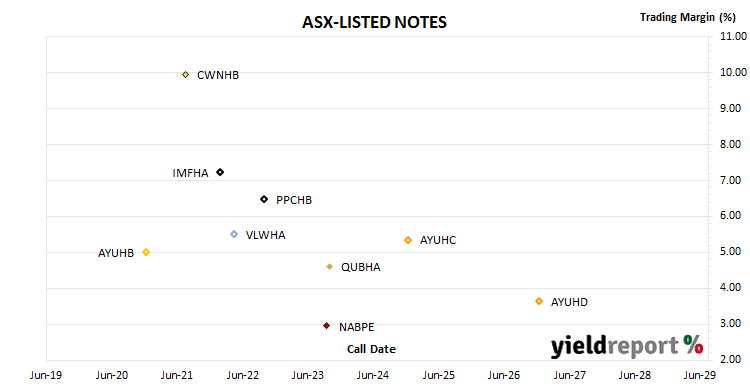Select the VLWHA blue diamond marker

click(234, 234)
